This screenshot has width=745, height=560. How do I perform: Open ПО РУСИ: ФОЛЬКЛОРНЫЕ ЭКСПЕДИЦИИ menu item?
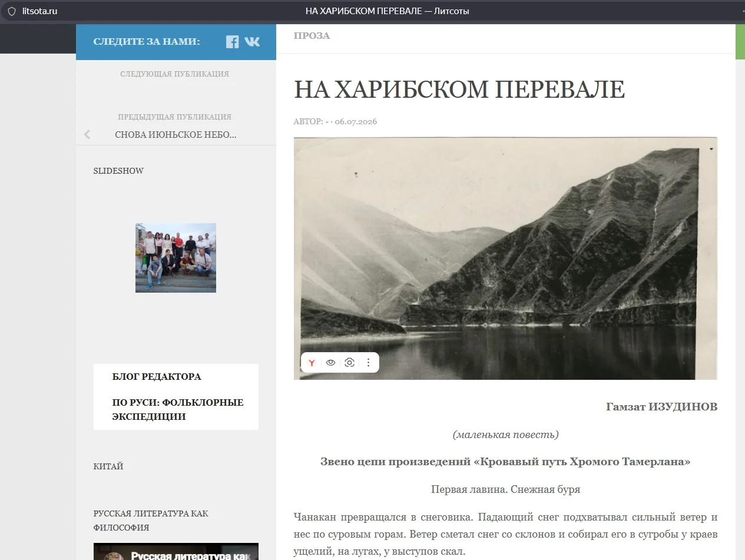point(178,410)
